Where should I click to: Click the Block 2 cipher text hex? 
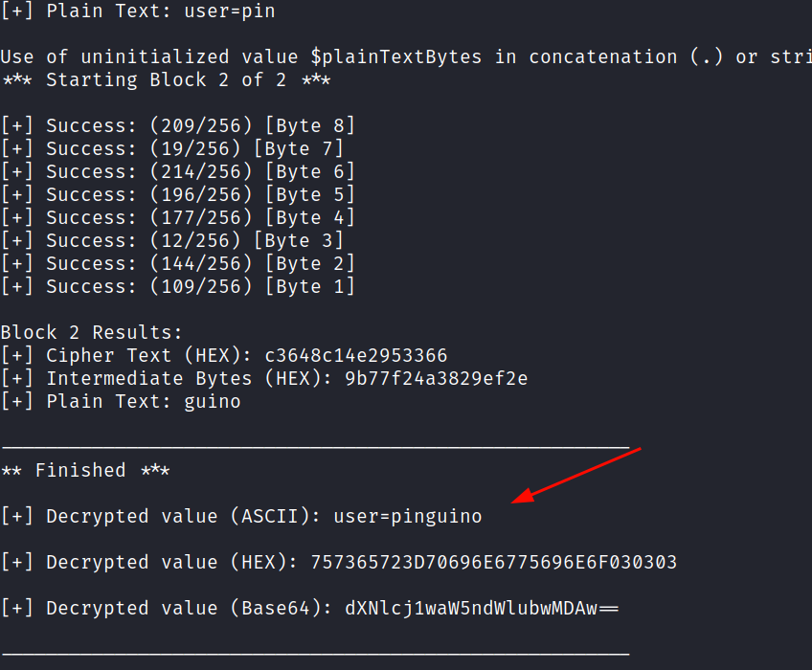tap(356, 356)
